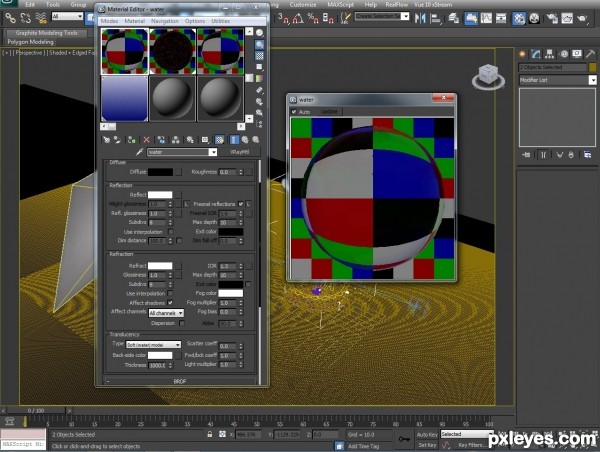Click the Align tool icon
This screenshot has height=452, width=600.
coord(435,18)
